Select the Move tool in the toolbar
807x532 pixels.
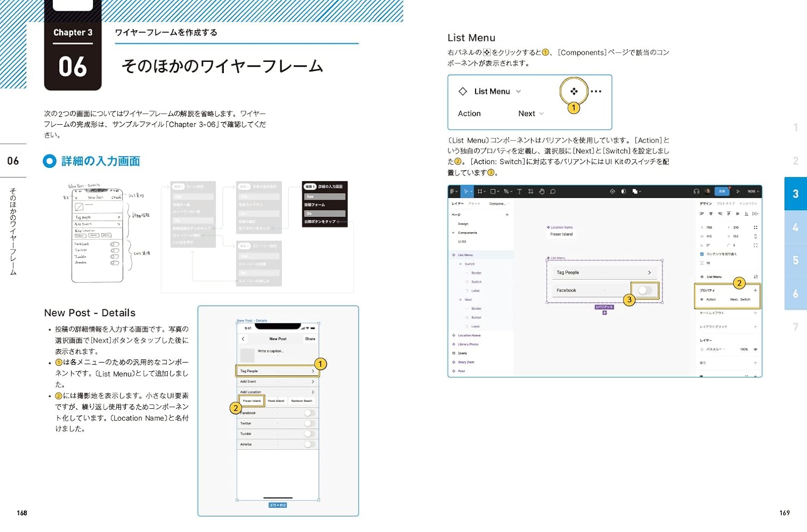[x=466, y=191]
